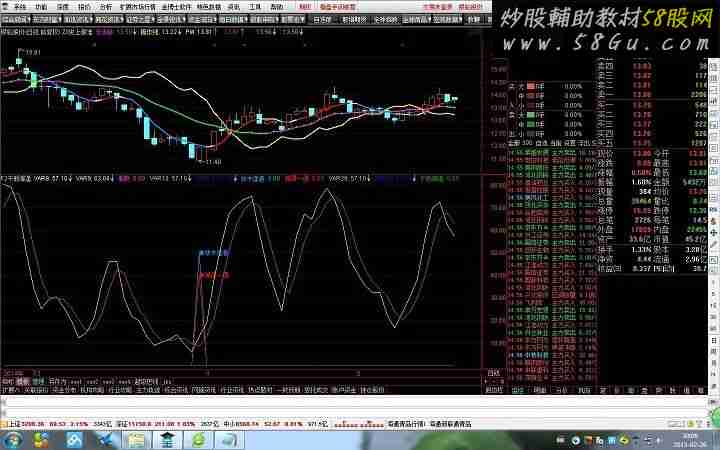
Task: Open the 扩展市场行情 menu
Action: (x=138, y=7)
